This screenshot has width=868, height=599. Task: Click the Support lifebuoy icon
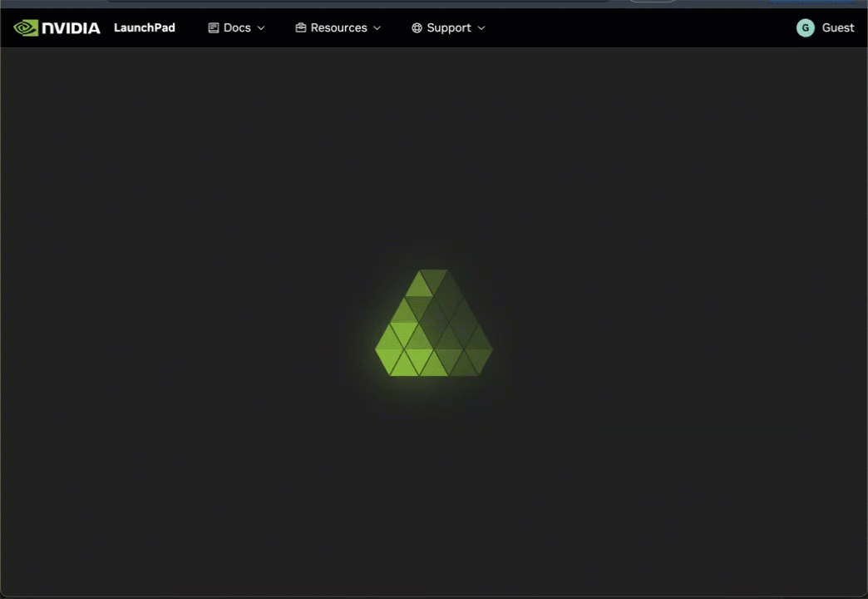(x=417, y=27)
